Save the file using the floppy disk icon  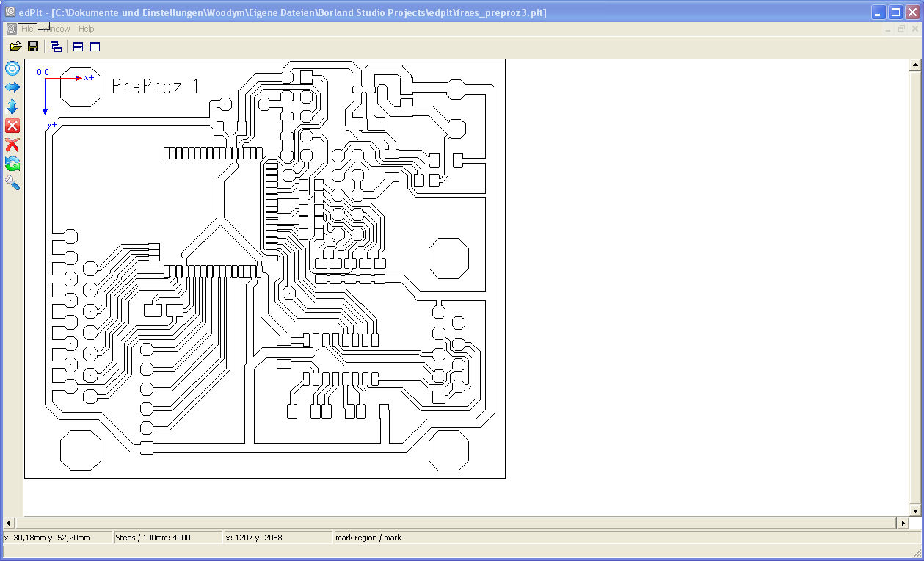[x=33, y=46]
